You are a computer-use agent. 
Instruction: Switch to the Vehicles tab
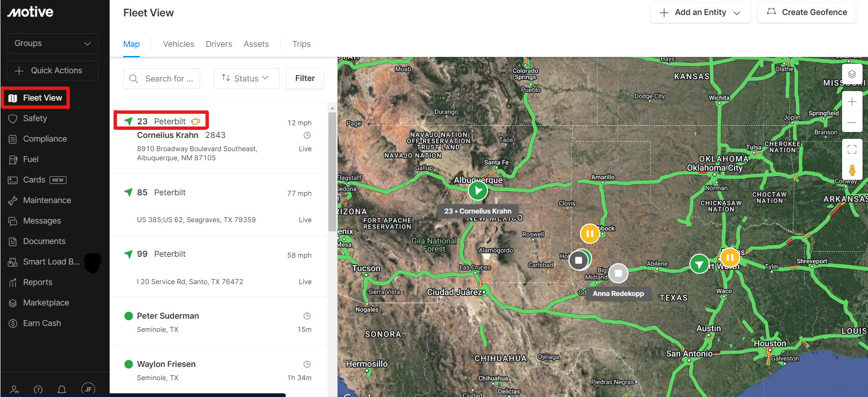click(178, 44)
